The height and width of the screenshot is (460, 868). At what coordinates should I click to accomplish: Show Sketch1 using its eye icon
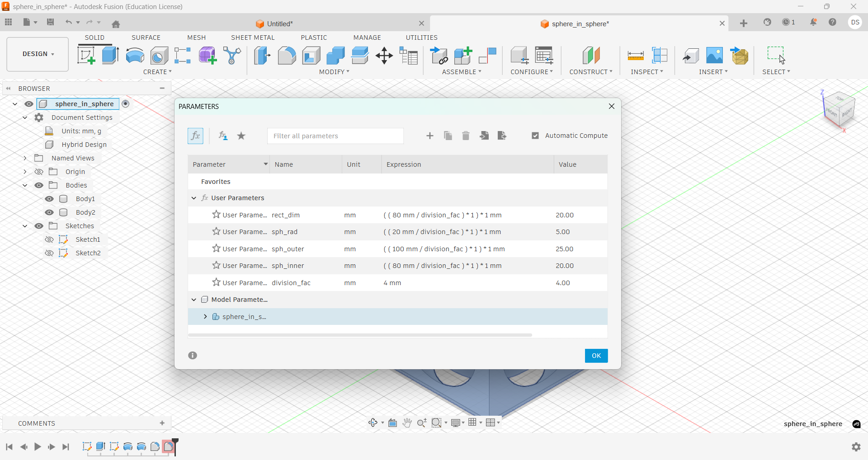49,239
